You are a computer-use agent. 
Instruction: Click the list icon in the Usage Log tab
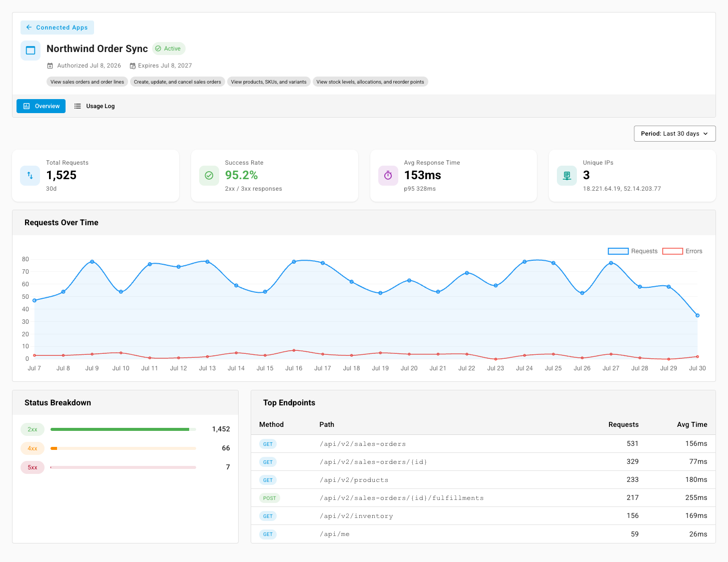pos(78,106)
